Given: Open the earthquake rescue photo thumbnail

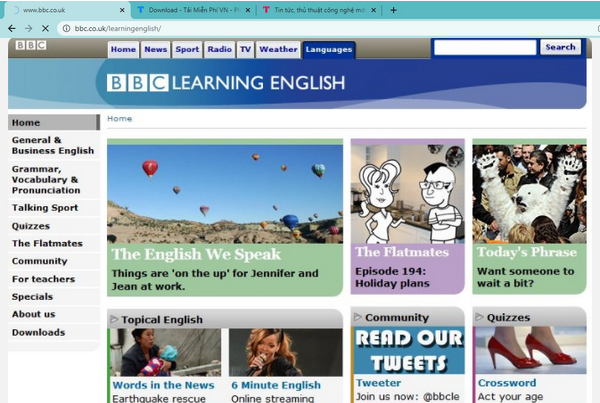Looking at the screenshot, I should tap(166, 352).
